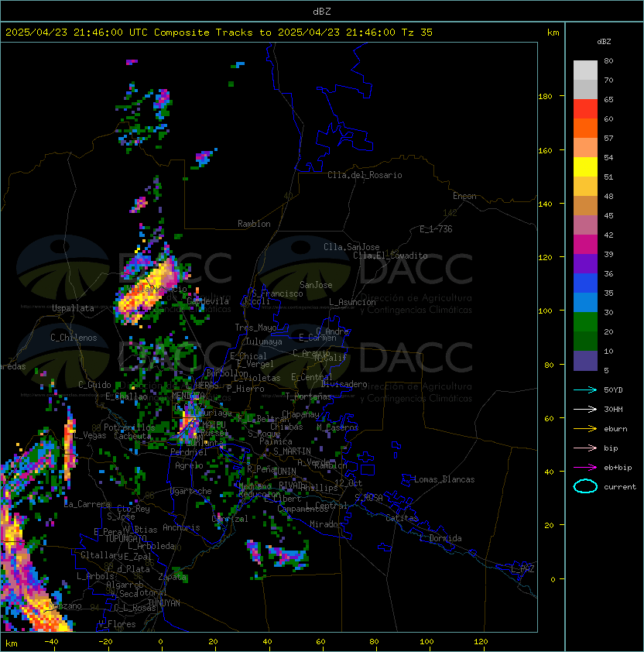The image size is (644, 652).
Task: Click the 'C_Guido' place label
Action: click(94, 385)
